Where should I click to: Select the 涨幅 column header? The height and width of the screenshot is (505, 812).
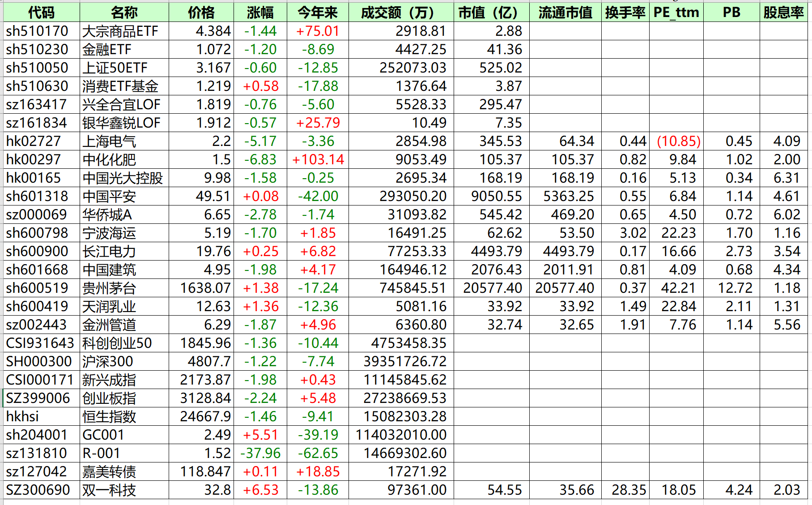(260, 13)
